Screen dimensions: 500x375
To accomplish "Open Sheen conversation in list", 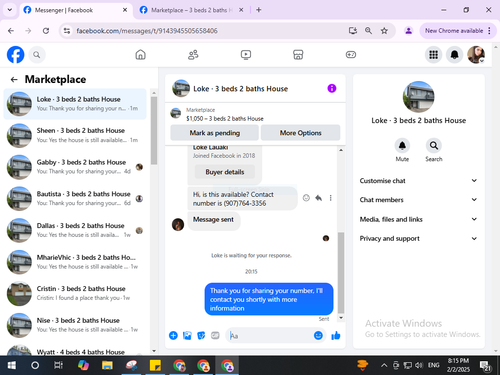I will 75,135.
